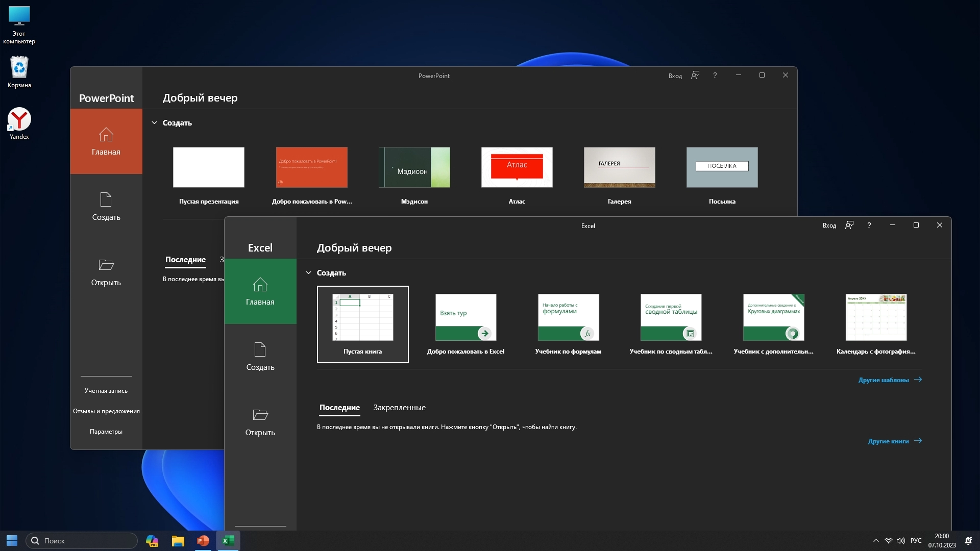Switch to the Закрепленные tab in Excel
Image resolution: width=980 pixels, height=551 pixels.
(399, 408)
